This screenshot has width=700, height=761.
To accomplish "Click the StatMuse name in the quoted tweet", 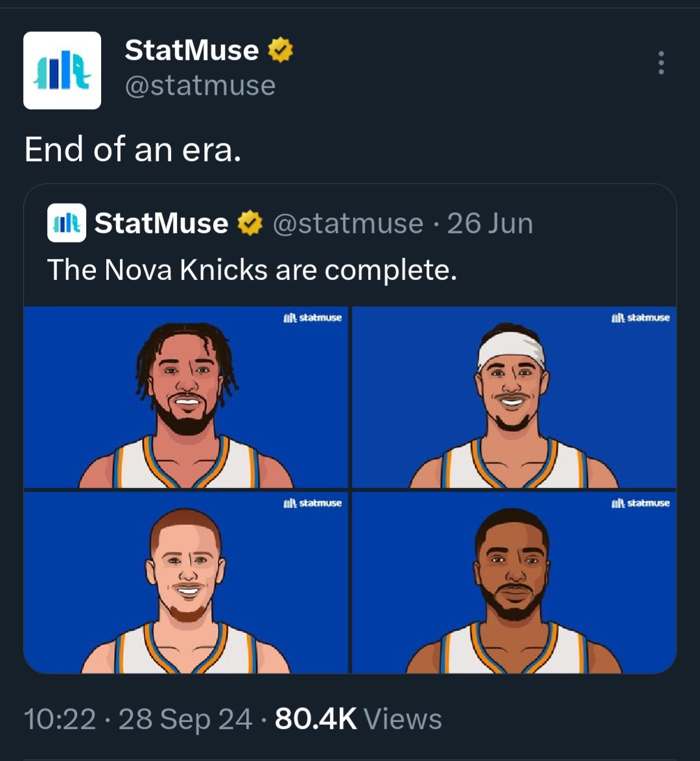I will [x=161, y=224].
